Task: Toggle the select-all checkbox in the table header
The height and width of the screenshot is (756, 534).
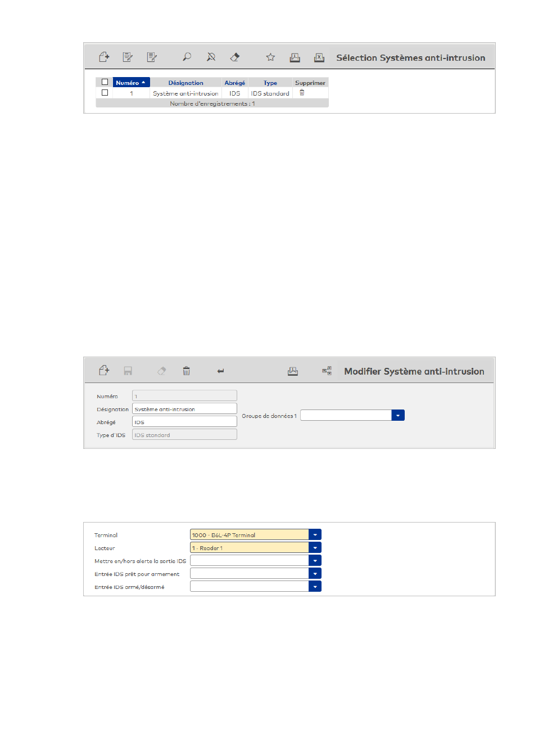Action: [105, 82]
